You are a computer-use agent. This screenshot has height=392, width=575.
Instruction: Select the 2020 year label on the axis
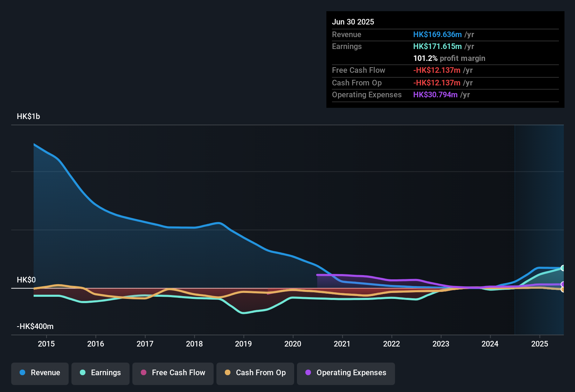[293, 344]
